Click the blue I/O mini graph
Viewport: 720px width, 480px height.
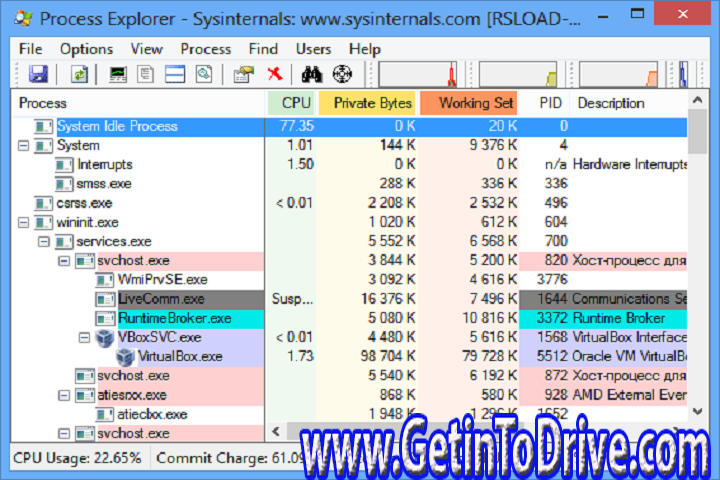click(683, 74)
